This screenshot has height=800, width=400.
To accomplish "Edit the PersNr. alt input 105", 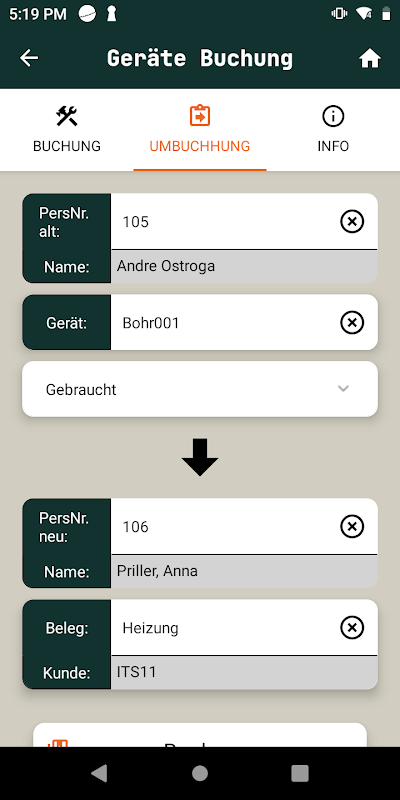I will [x=224, y=221].
